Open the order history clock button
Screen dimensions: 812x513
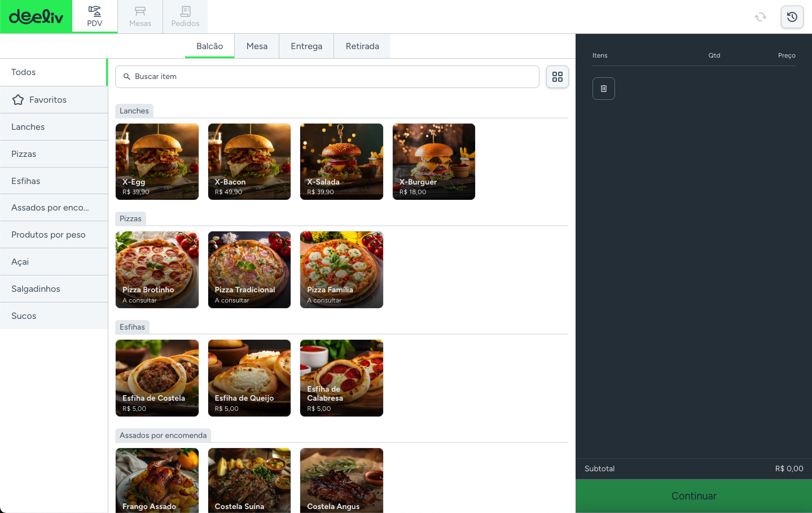click(792, 17)
